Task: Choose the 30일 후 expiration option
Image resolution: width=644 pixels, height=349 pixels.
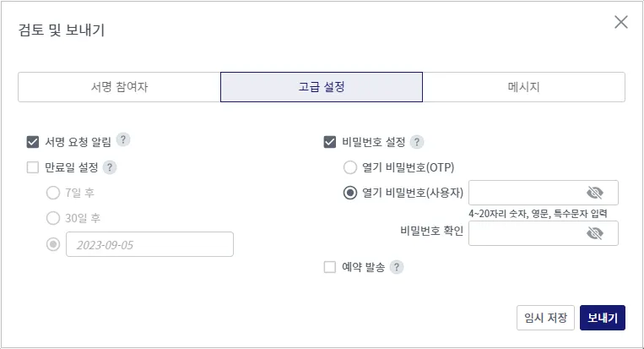Action: [x=54, y=218]
